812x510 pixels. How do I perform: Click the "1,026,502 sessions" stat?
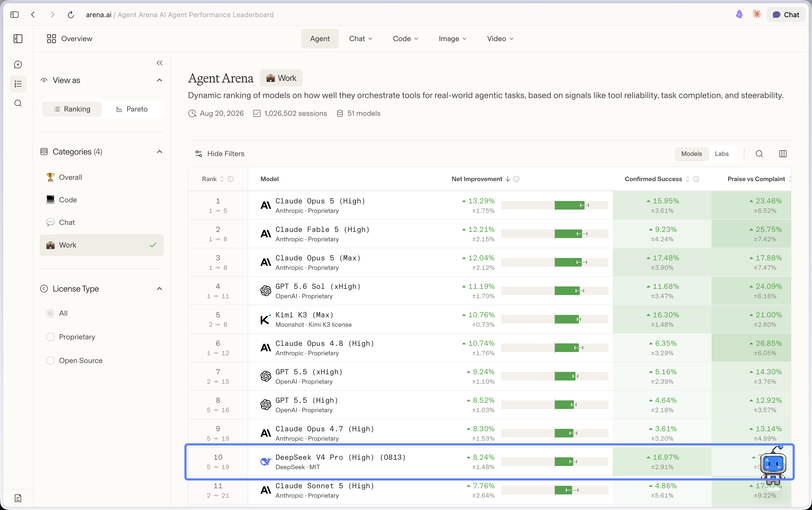click(x=290, y=114)
